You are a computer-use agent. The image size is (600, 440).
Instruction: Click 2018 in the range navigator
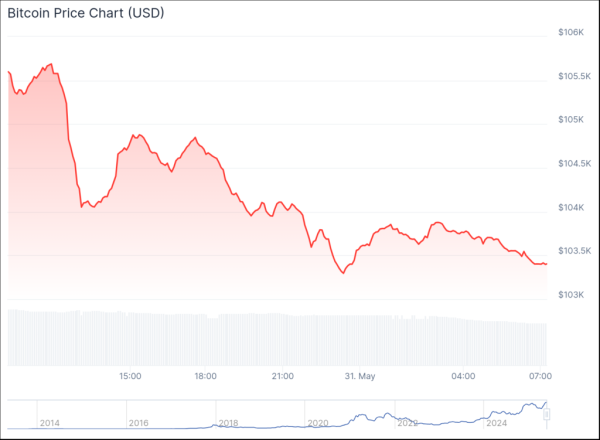(228, 423)
